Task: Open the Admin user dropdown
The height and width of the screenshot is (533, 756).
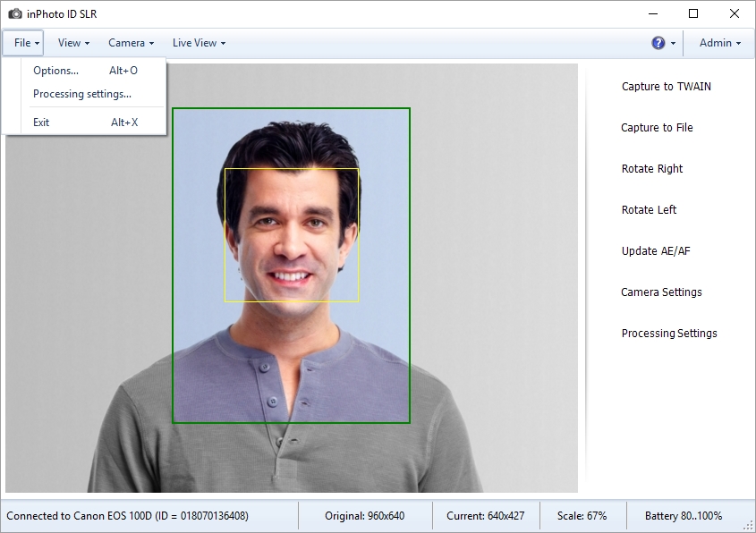Action: click(720, 43)
